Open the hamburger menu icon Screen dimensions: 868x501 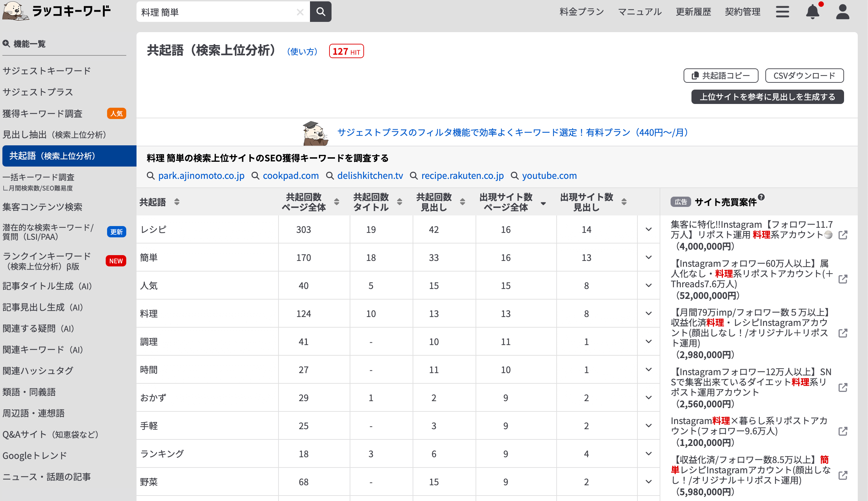(x=782, y=12)
